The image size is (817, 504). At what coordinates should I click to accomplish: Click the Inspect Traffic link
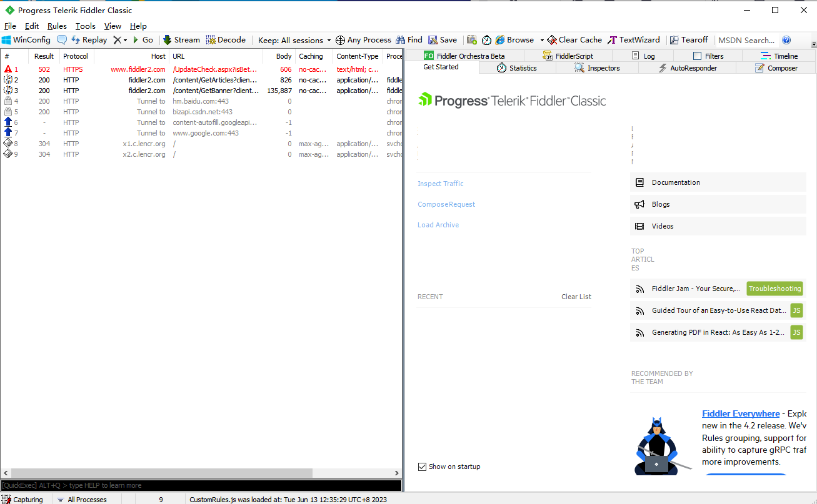point(441,184)
